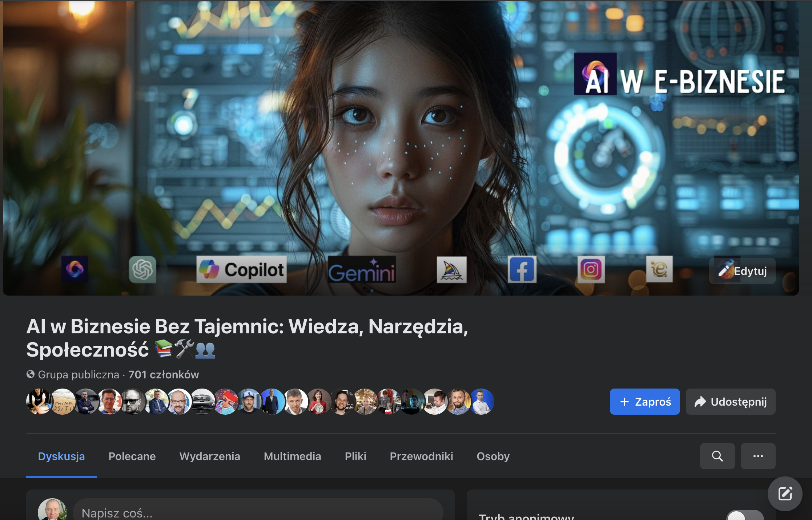Viewport: 812px width, 520px height.
Task: Switch to the Dyskusja tab
Action: pyautogui.click(x=61, y=456)
